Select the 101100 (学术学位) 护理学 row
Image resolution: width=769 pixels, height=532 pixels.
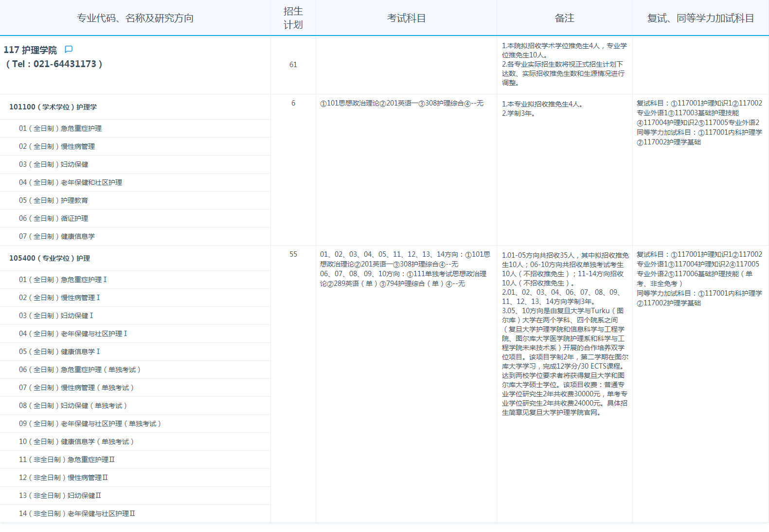(x=53, y=107)
